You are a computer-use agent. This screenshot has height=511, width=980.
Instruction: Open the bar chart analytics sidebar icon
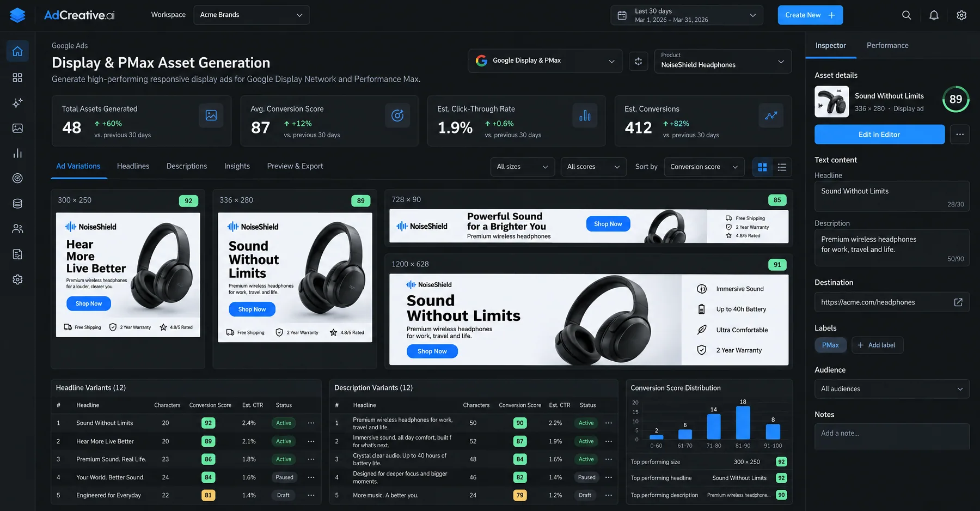[x=17, y=153]
